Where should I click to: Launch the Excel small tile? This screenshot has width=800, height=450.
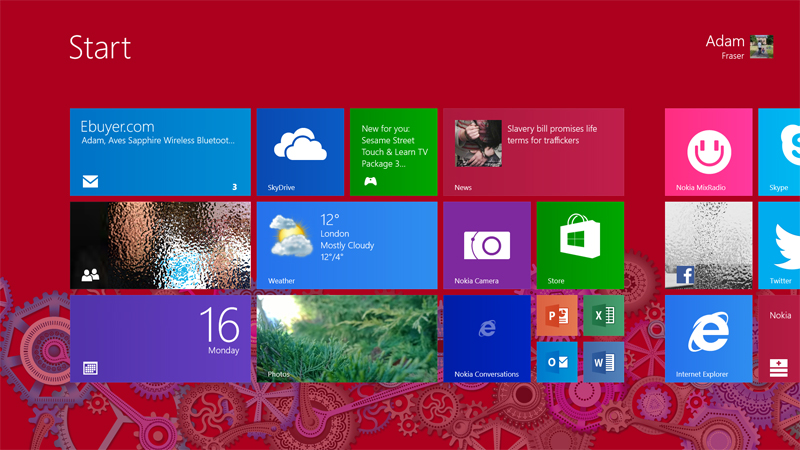604,315
